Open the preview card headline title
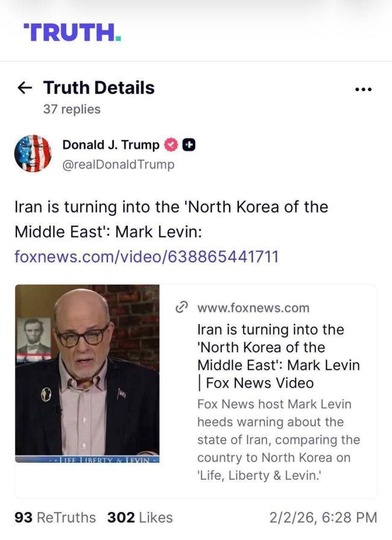The height and width of the screenshot is (540, 392). [279, 356]
